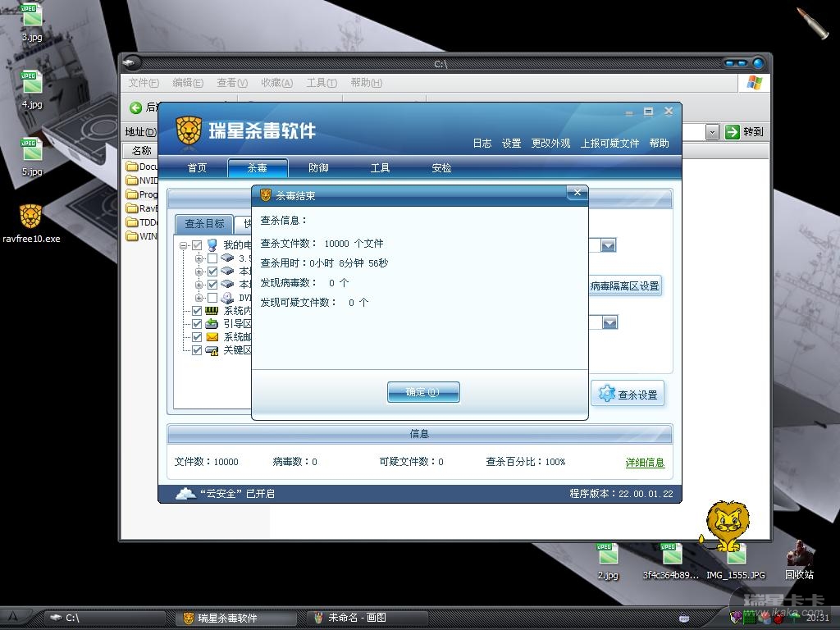Open the 首页 tab in Rising Antivirus
The height and width of the screenshot is (630, 840).
pos(197,167)
